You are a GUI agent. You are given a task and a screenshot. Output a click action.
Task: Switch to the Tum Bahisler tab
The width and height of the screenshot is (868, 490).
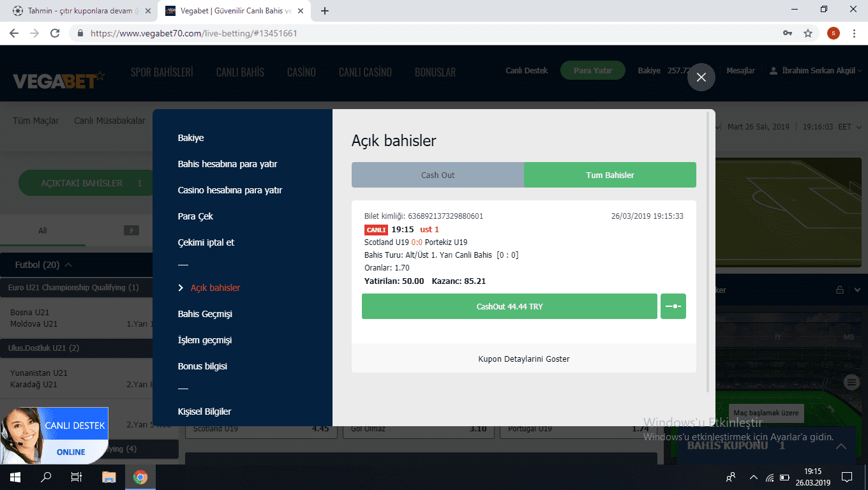610,175
